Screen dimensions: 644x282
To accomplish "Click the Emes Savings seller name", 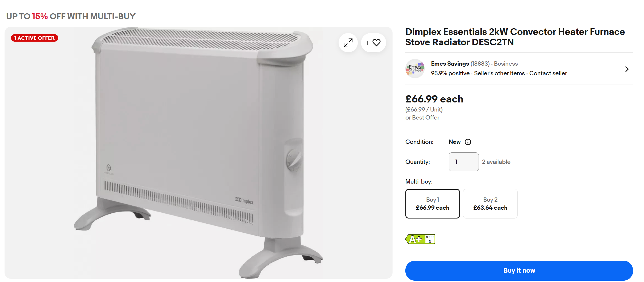I will click(450, 63).
